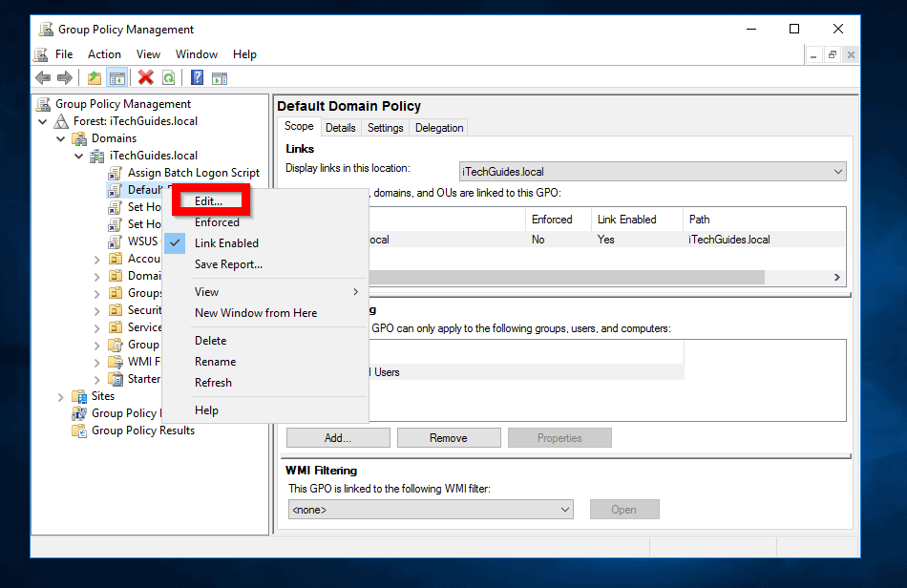907x588 pixels.
Task: Open the Action menu in menu bar
Action: coord(104,54)
